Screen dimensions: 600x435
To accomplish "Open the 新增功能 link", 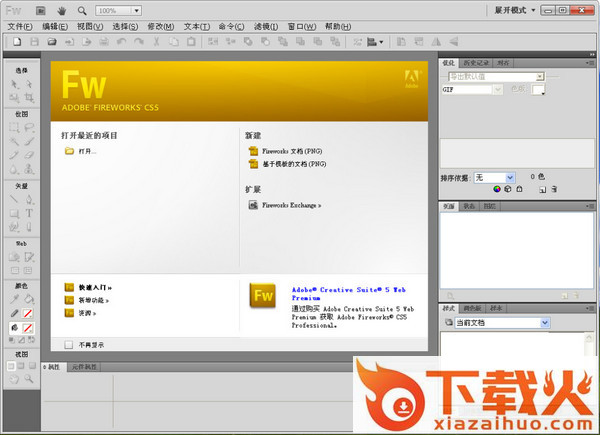I will click(94, 300).
